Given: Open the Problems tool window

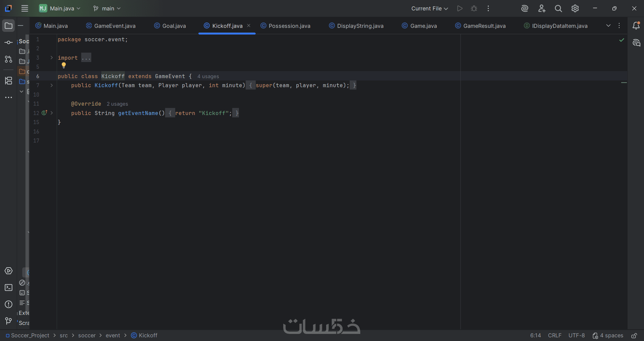Looking at the screenshot, I should 9,304.
